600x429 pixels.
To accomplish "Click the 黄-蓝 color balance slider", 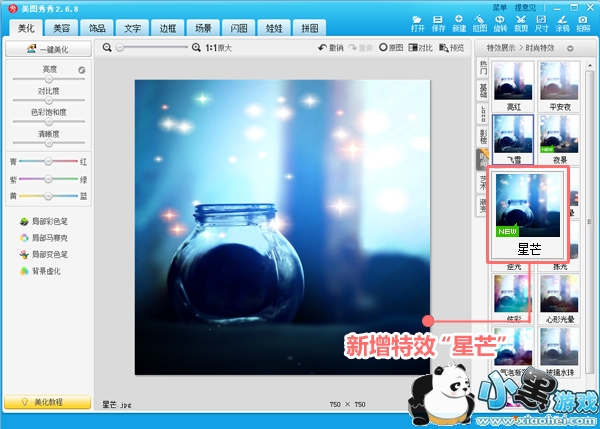I will point(48,196).
